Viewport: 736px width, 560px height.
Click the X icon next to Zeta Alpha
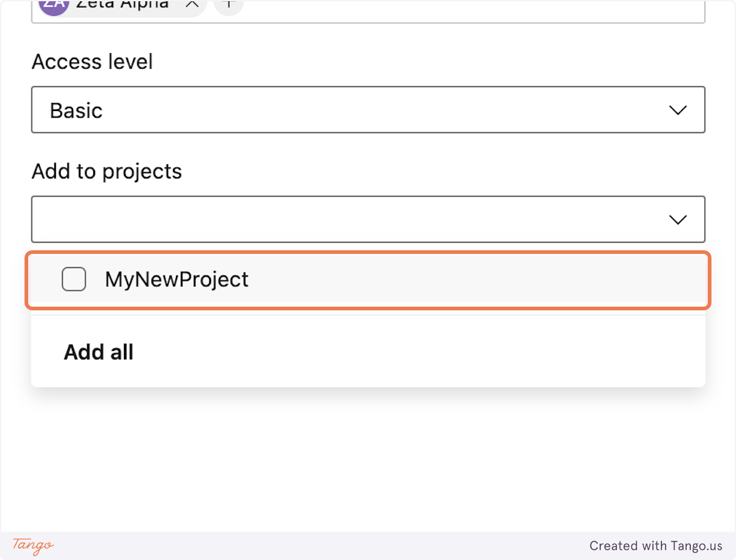192,5
